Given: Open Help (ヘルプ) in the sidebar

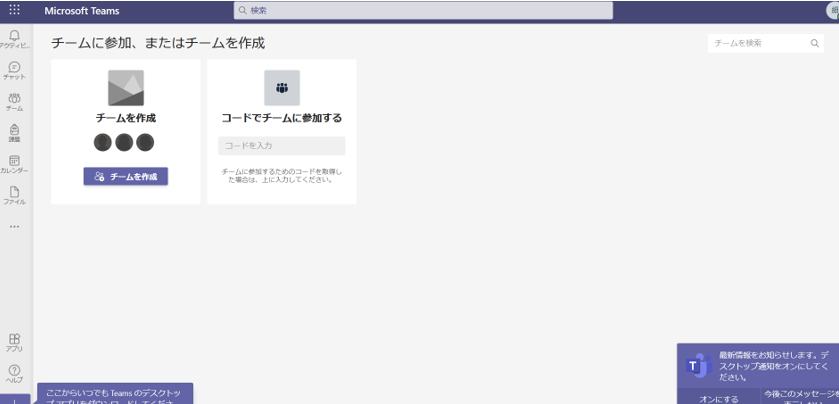Looking at the screenshot, I should 14,374.
